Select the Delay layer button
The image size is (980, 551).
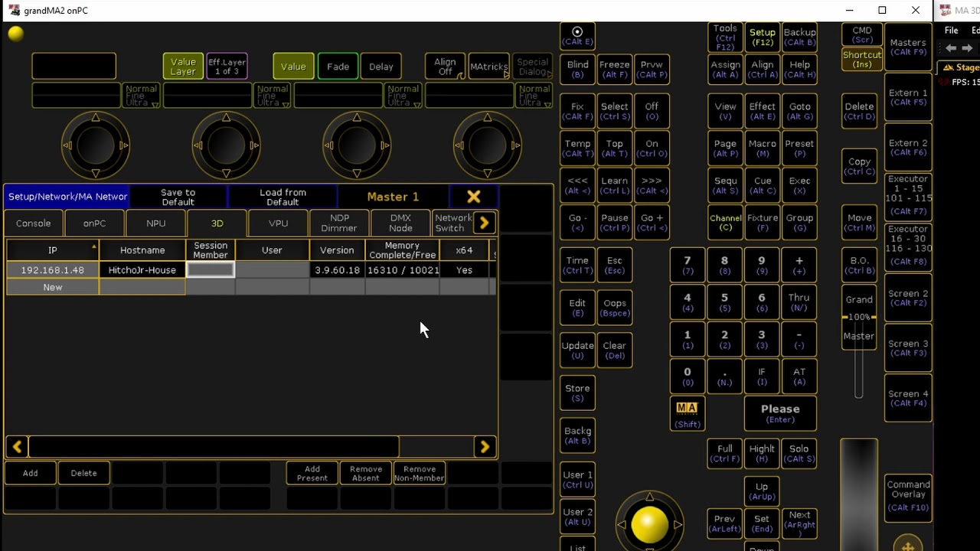click(381, 67)
